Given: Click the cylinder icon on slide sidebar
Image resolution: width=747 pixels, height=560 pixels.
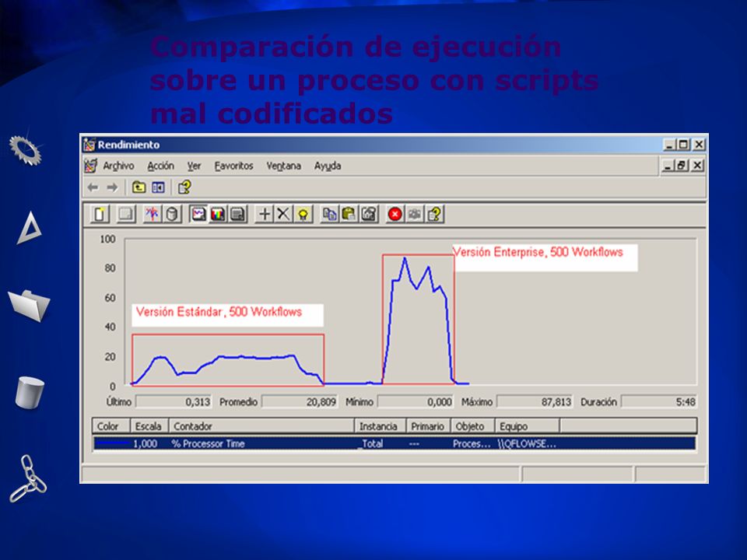Looking at the screenshot, I should [x=30, y=392].
